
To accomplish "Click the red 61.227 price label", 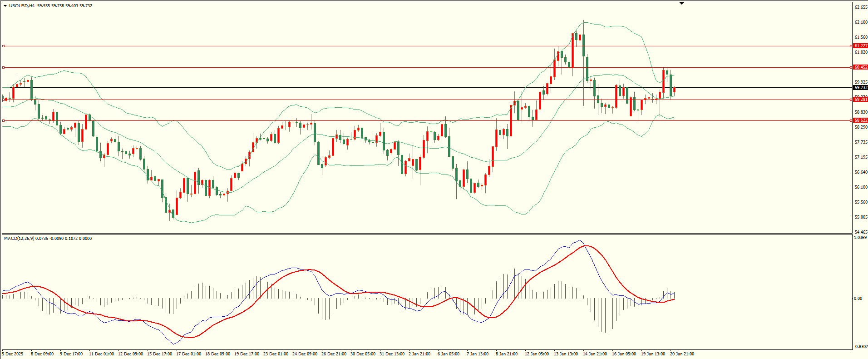I will (x=860, y=46).
